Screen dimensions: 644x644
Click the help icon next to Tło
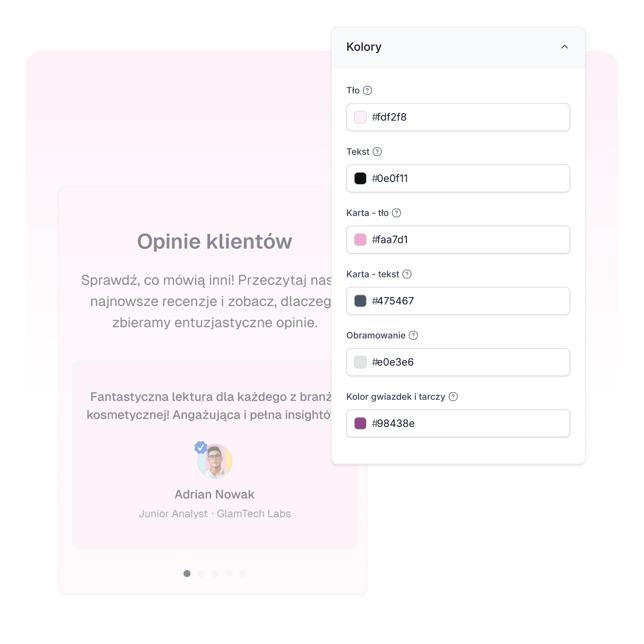tap(367, 90)
